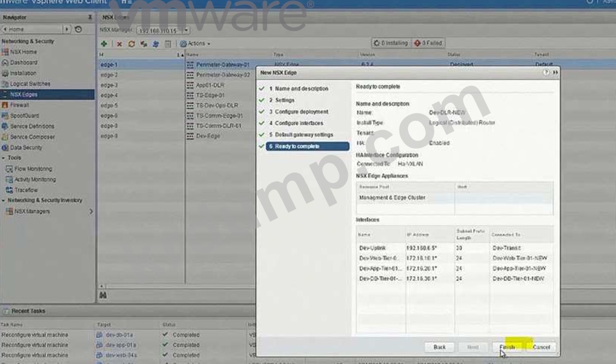Click the 0 Installing status button
Image resolution: width=616 pixels, height=364 pixels.
[391, 43]
